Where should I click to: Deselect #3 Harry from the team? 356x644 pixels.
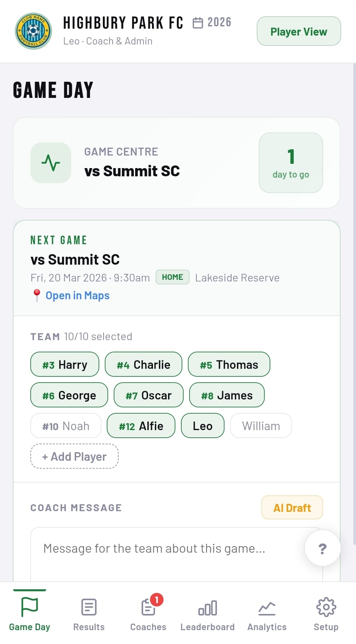point(65,365)
